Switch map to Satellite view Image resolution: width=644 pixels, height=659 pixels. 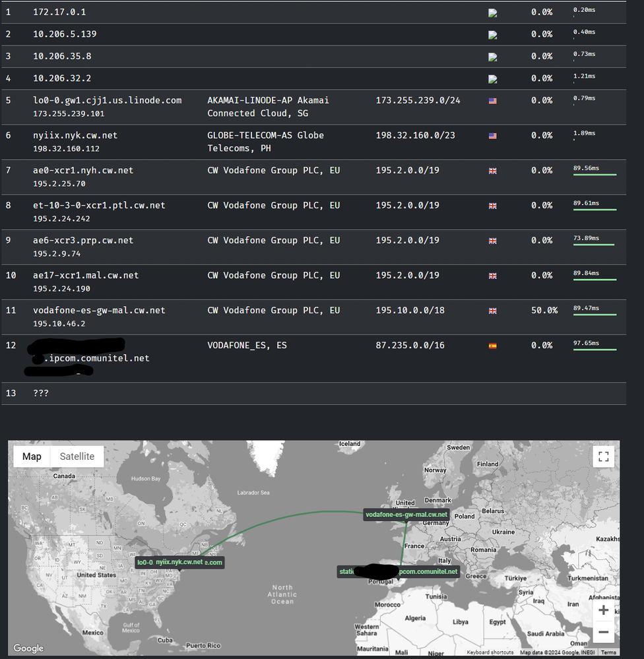click(x=77, y=456)
